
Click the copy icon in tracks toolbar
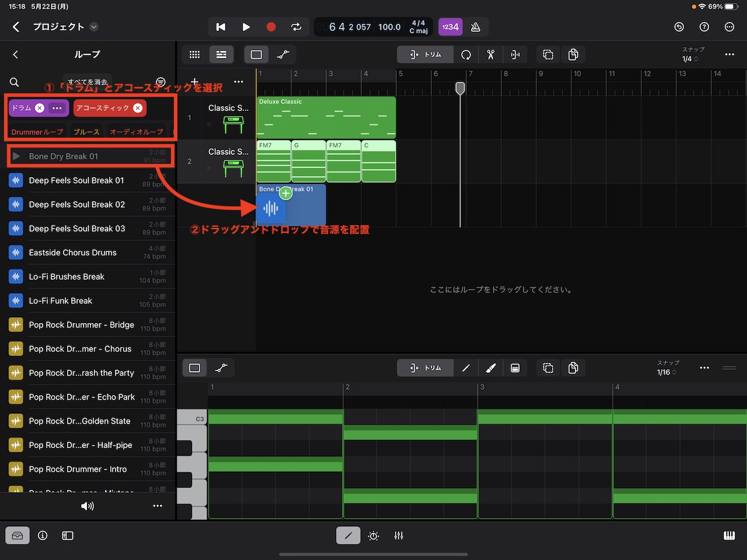click(x=573, y=54)
